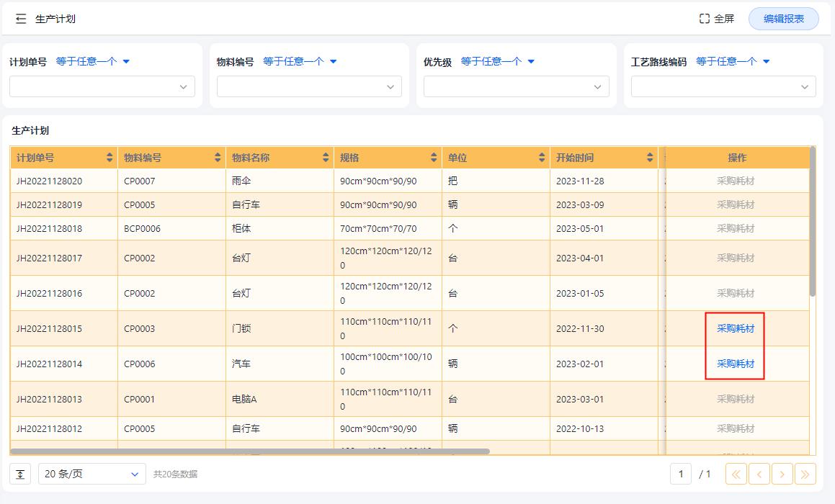This screenshot has width=835, height=504.
Task: Toggle sort order for the 单位 column
Action: point(542,157)
